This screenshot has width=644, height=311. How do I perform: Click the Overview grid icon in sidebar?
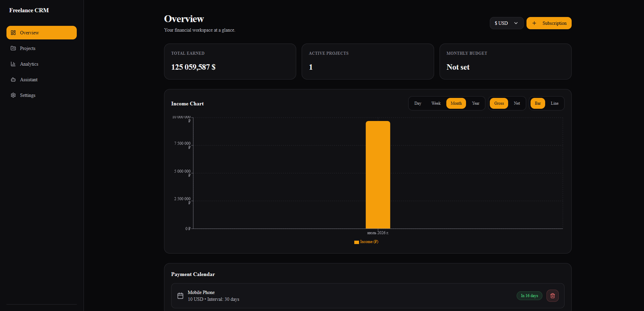point(13,33)
